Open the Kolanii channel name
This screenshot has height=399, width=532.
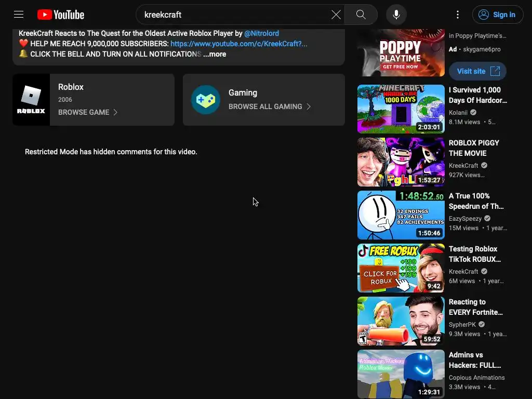[x=458, y=113]
